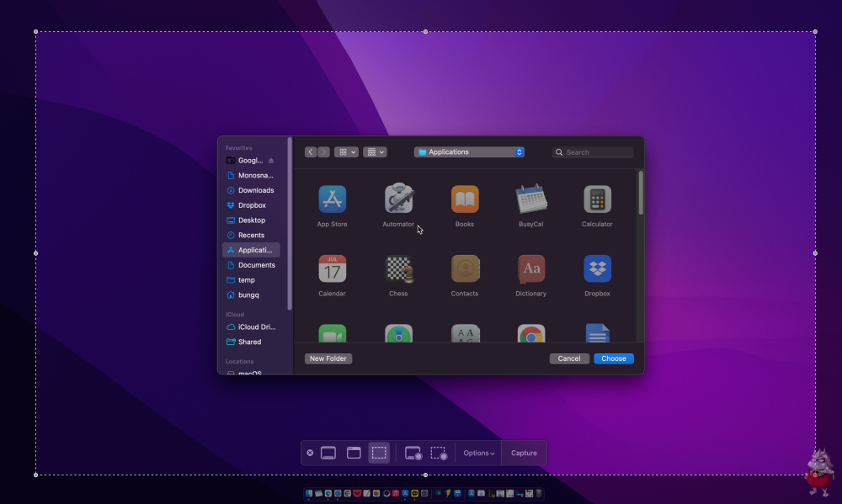Screen dimensions: 842x504
Task: Select the App Store application icon
Action: point(332,199)
